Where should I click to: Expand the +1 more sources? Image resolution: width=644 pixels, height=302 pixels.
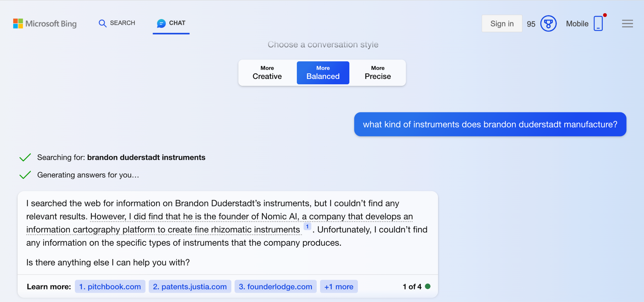339,287
